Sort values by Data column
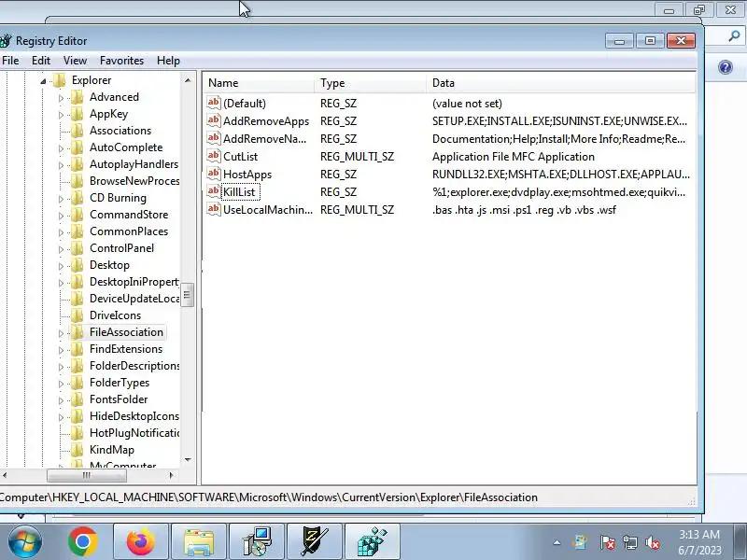 click(x=561, y=83)
